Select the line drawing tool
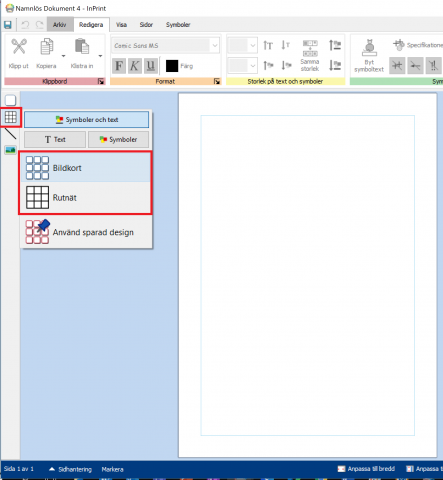The height and width of the screenshot is (480, 443). pyautogui.click(x=10, y=133)
